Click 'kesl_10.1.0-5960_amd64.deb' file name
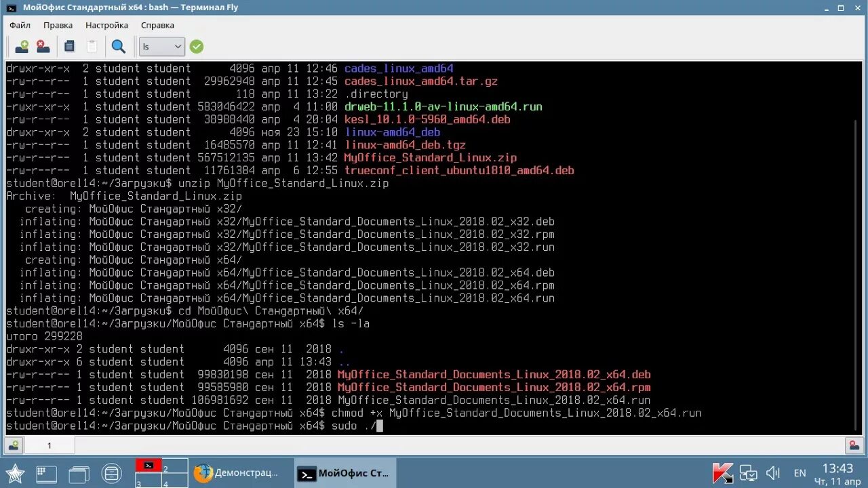Viewport: 868px width, 488px height. click(x=427, y=120)
